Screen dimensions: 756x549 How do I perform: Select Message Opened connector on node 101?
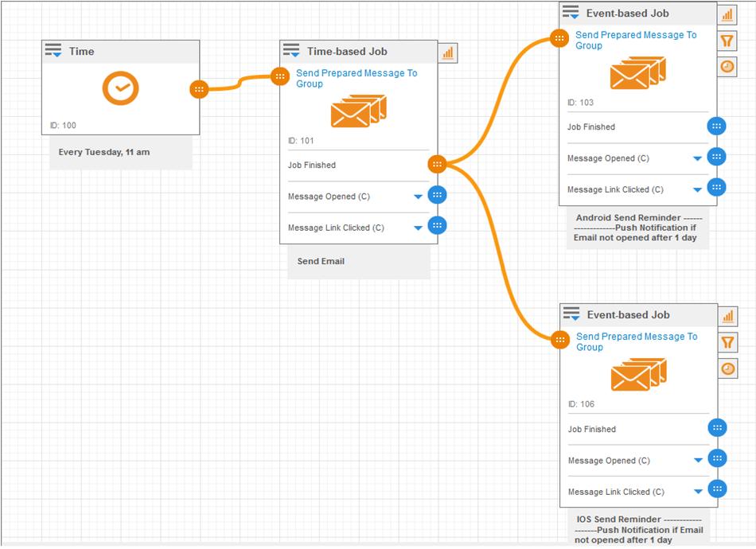(438, 195)
